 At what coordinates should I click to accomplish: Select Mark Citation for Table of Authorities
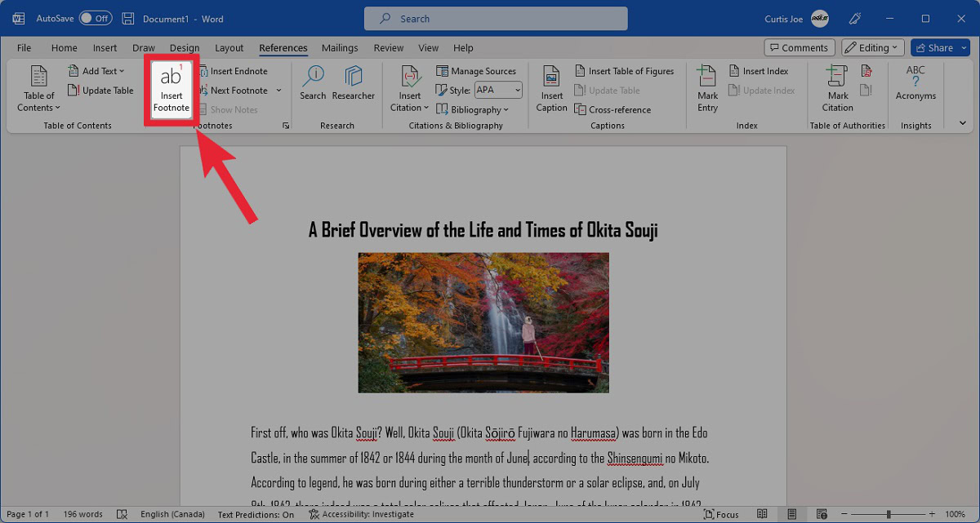pyautogui.click(x=837, y=88)
